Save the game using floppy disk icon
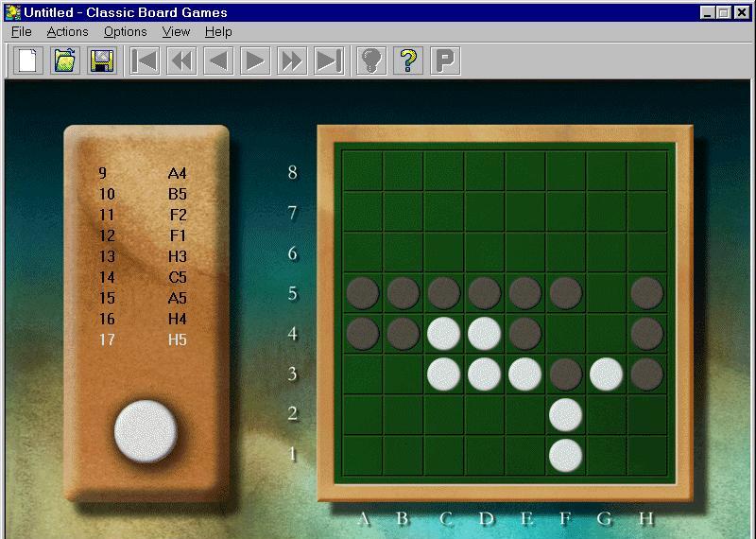The image size is (756, 539). point(102,61)
